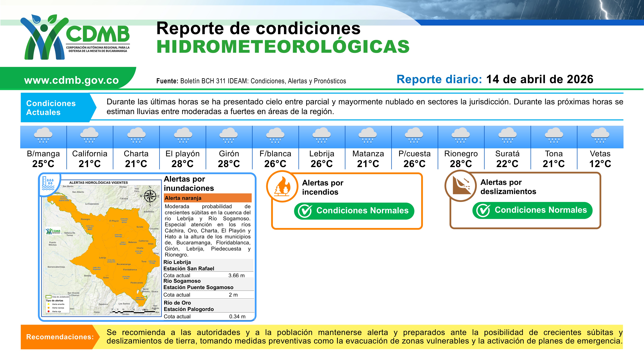Image resolution: width=644 pixels, height=362 pixels.
Task: Open the www.cdmb.gov.co website link
Action: (71, 80)
